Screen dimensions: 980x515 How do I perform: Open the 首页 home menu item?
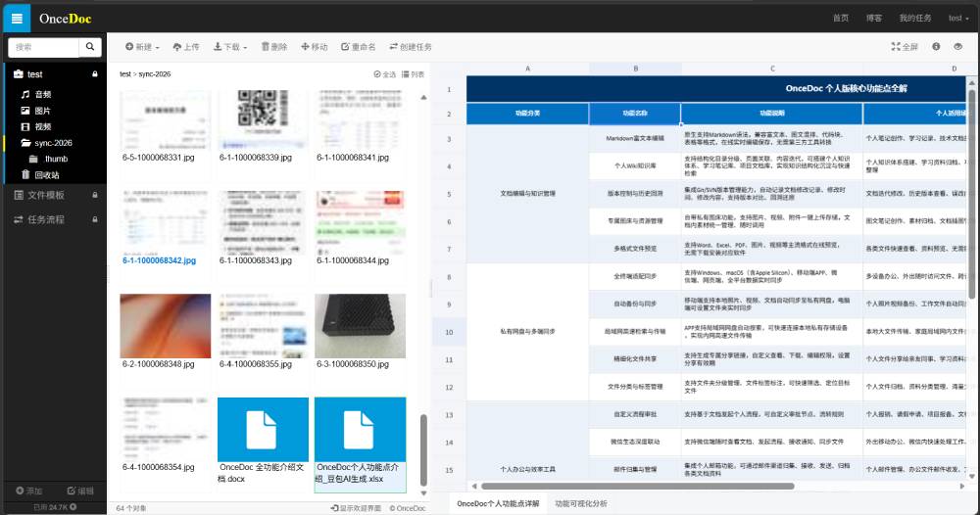pyautogui.click(x=841, y=18)
